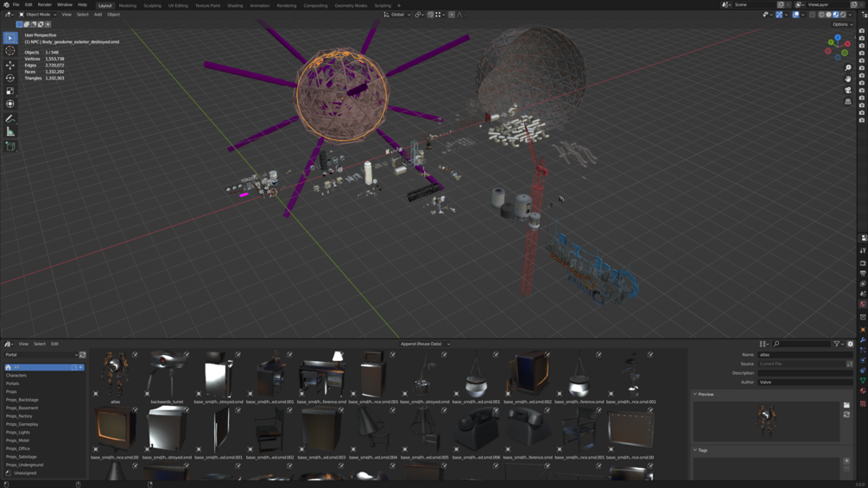Open the viewport Add menu
The width and height of the screenshot is (868, 488).
click(98, 15)
